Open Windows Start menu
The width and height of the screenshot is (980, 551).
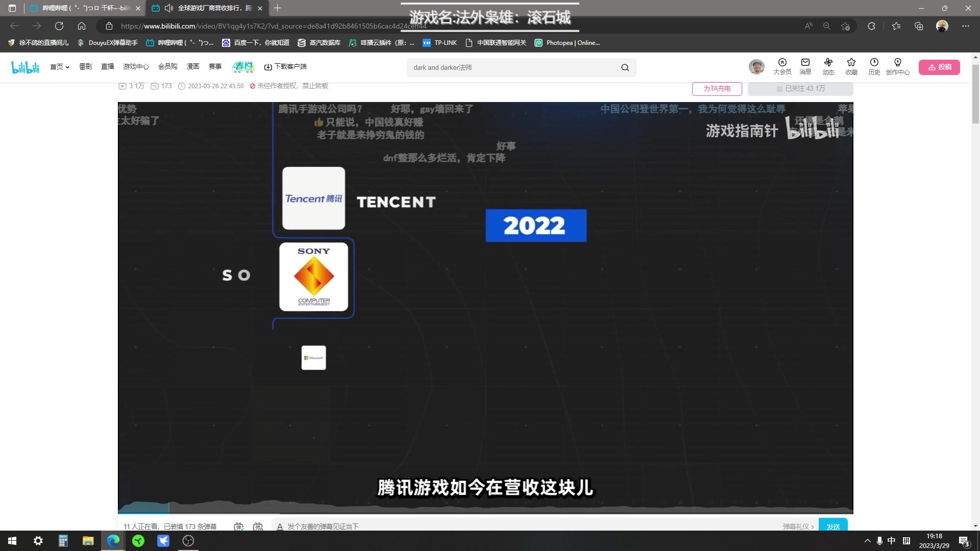click(12, 541)
